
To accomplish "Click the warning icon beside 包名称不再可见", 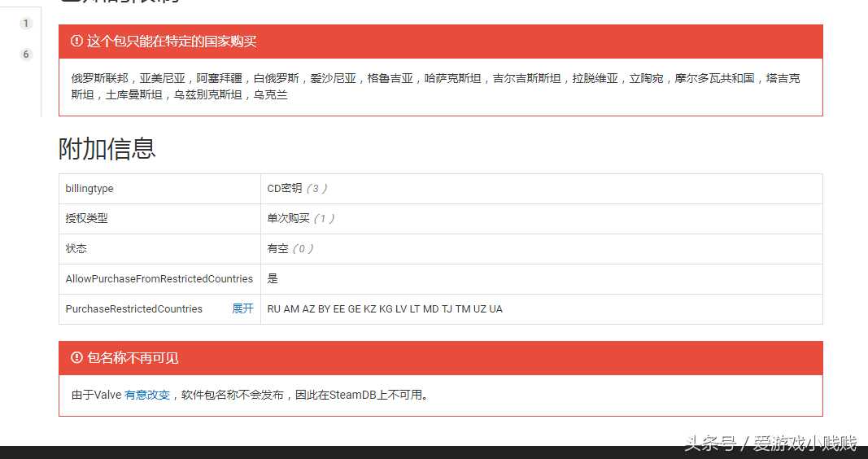I will (x=76, y=357).
